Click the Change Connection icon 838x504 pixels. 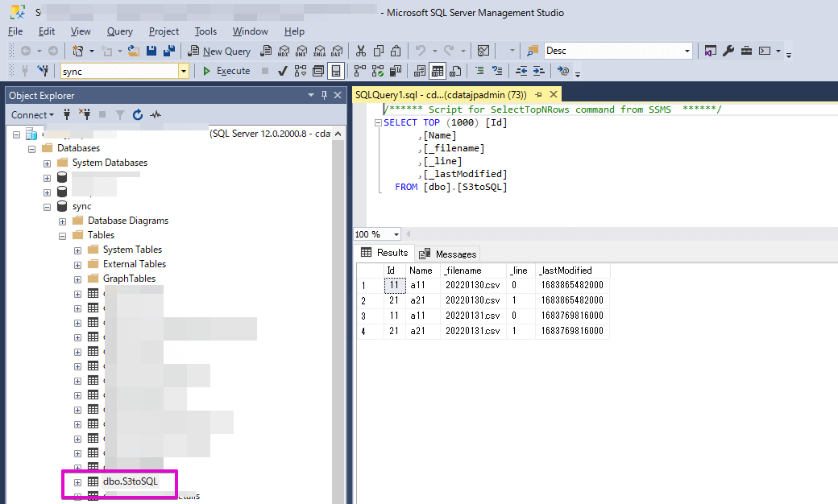tap(43, 71)
